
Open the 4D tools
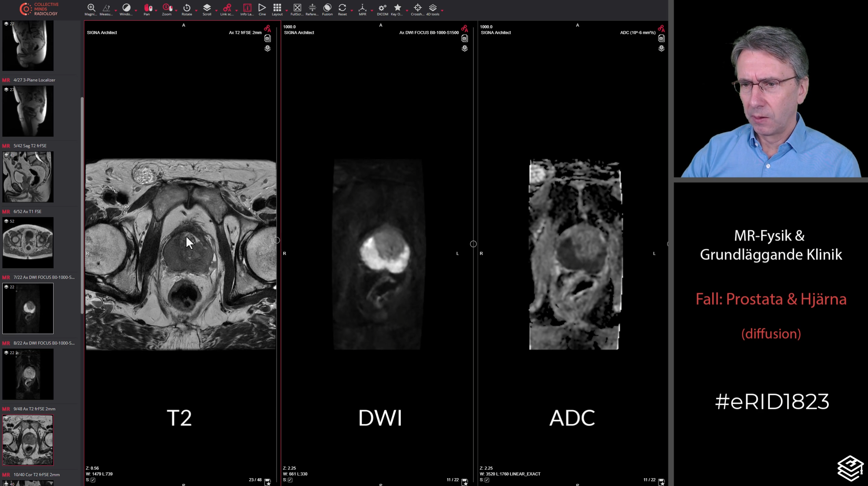433,10
